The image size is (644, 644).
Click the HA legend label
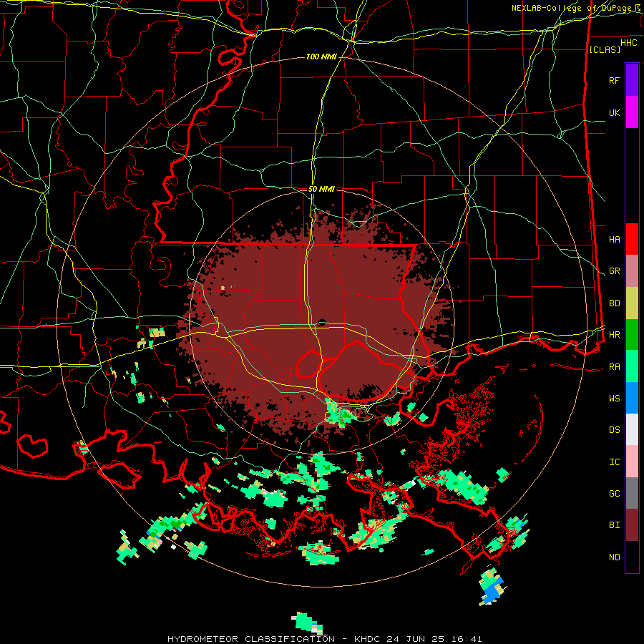tap(614, 239)
